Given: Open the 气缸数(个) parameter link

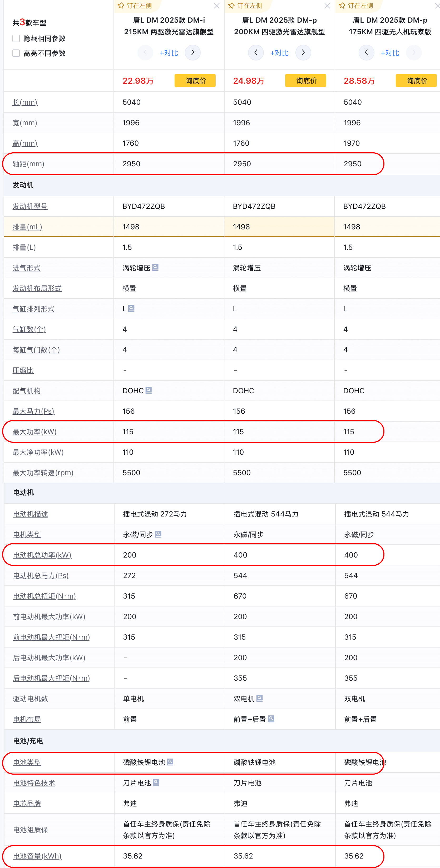Looking at the screenshot, I should [x=29, y=329].
